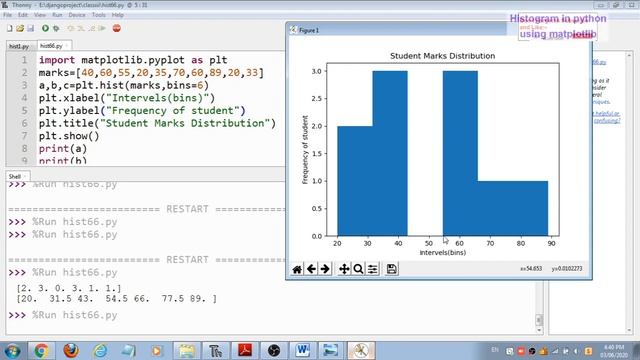Click the import matplotlib line
The width and height of the screenshot is (640, 360).
tap(133, 60)
